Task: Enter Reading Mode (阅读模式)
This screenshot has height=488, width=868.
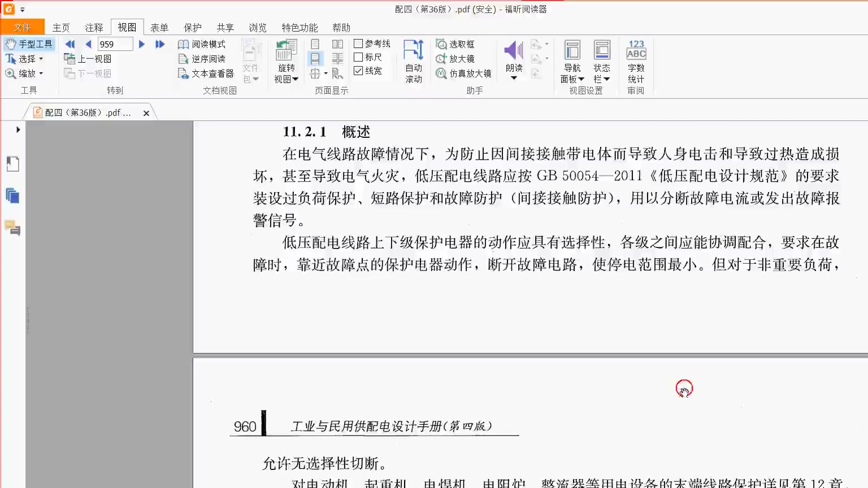Action: pyautogui.click(x=202, y=44)
